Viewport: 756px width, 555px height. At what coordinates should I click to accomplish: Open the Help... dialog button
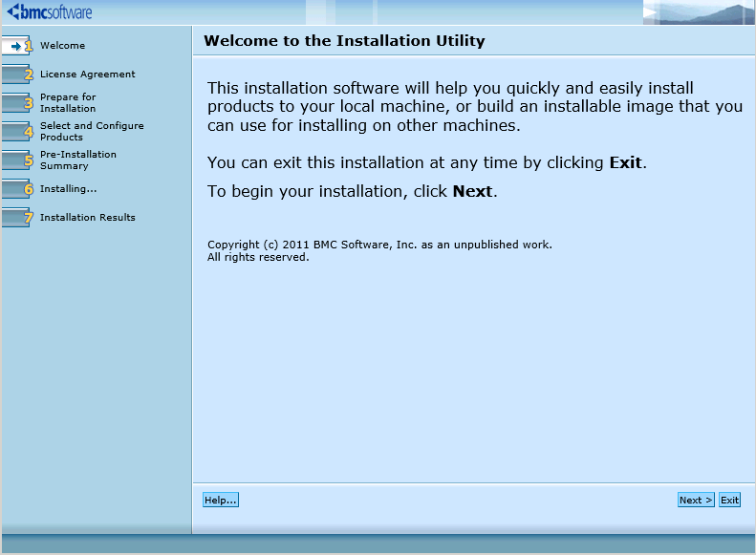click(x=221, y=501)
